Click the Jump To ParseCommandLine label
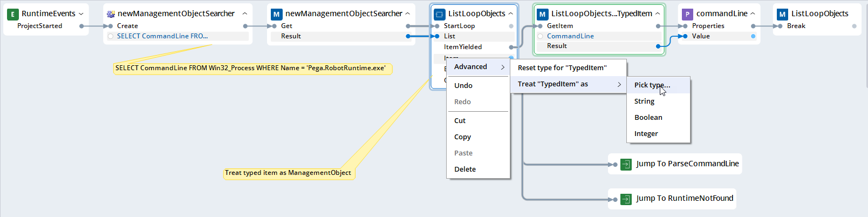This screenshot has height=217, width=868. [687, 164]
